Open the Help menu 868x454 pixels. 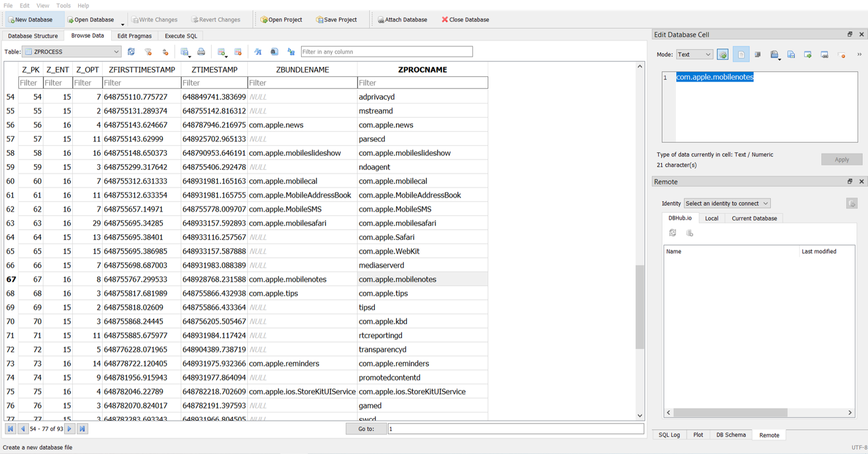coord(83,5)
